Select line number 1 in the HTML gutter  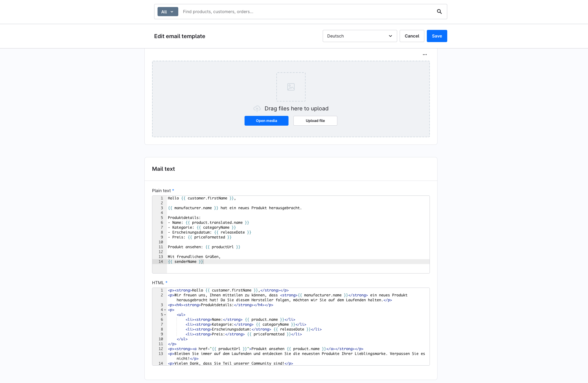pos(162,290)
